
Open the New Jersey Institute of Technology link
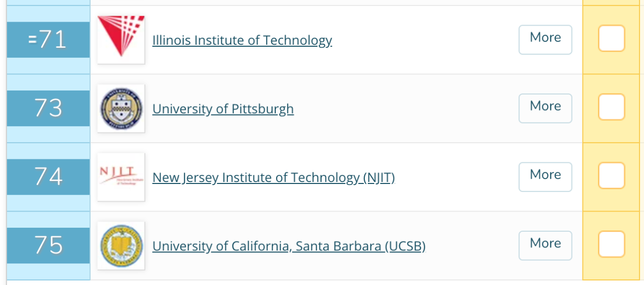tap(273, 177)
